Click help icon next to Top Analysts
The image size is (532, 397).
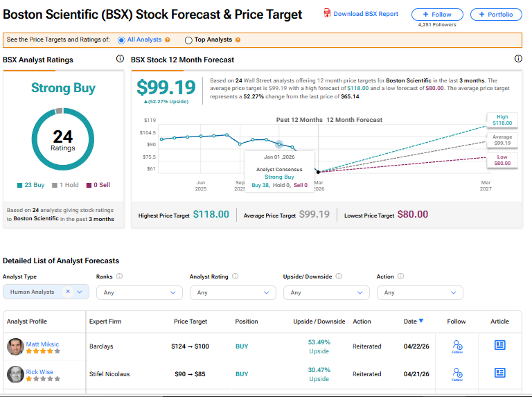click(238, 39)
